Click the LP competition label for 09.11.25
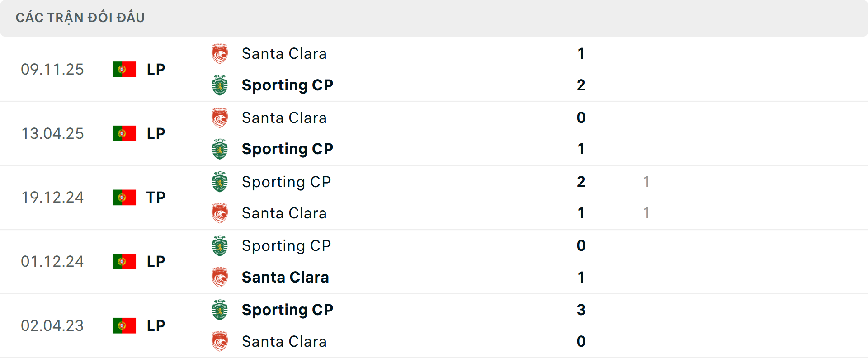 (x=156, y=69)
